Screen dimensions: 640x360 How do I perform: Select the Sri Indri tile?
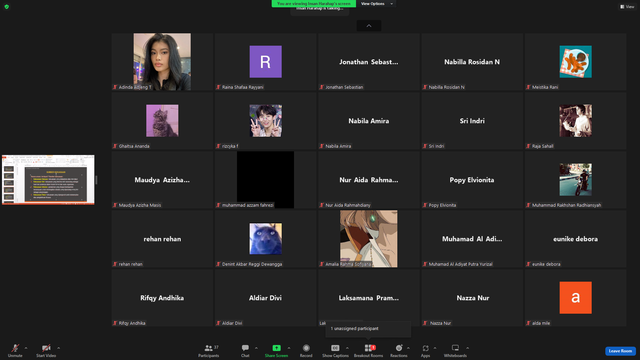472,121
